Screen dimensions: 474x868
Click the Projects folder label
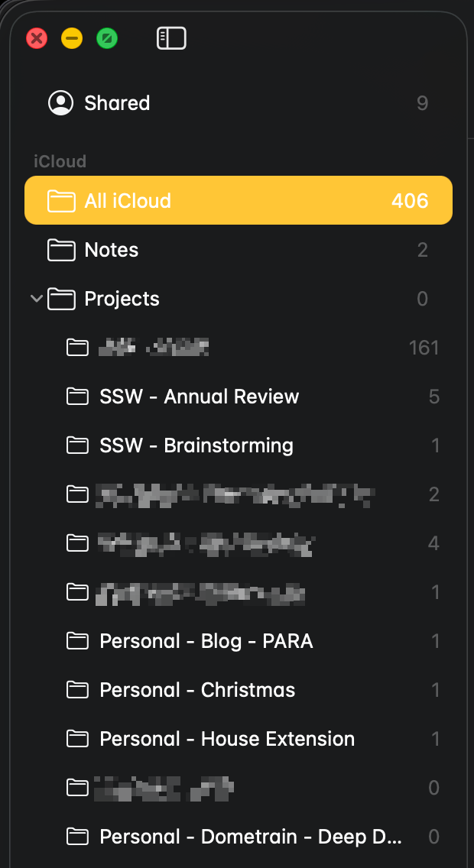122,299
